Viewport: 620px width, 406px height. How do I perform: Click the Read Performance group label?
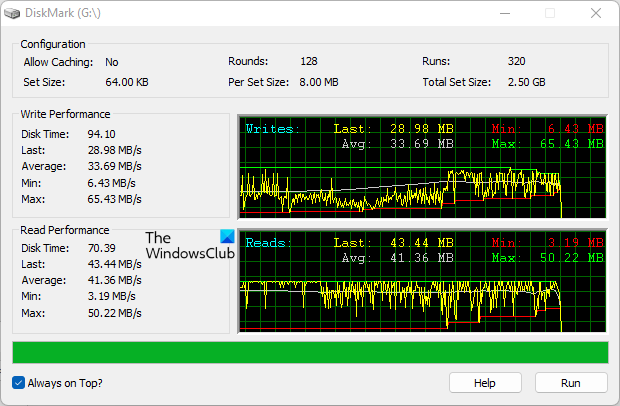click(x=64, y=230)
